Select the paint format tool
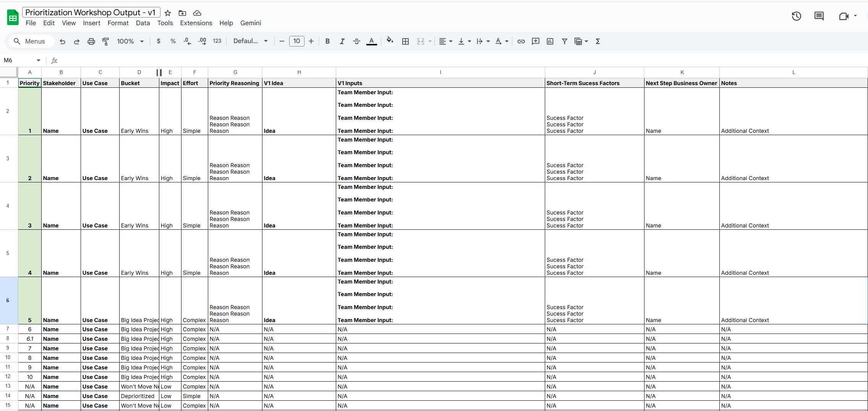The image size is (868, 411). pos(106,41)
